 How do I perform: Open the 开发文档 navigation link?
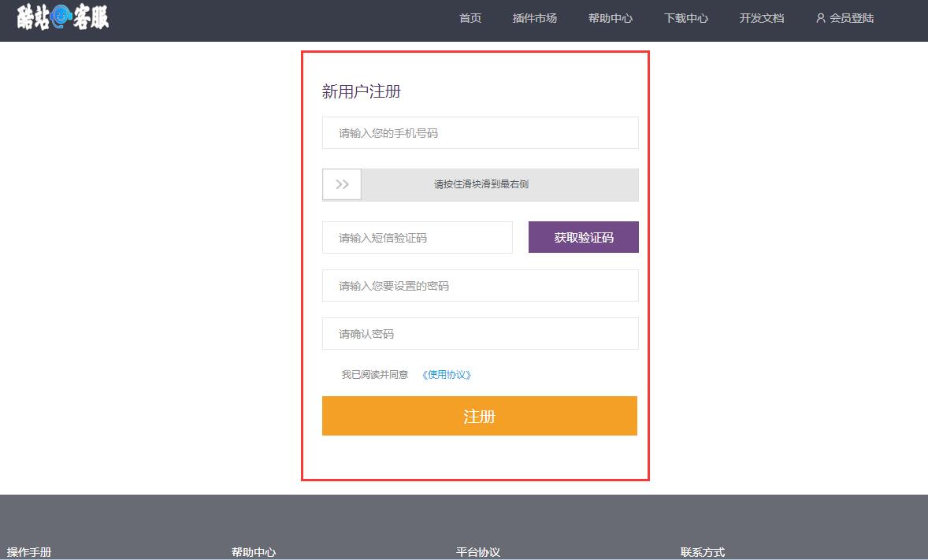pos(761,18)
